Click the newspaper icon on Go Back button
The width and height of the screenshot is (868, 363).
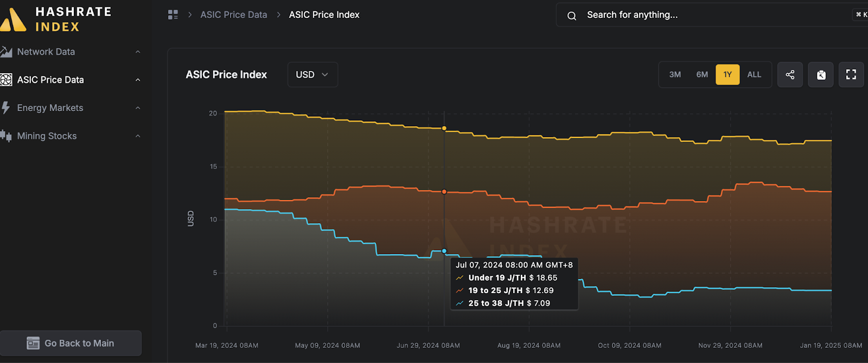pos(33,343)
